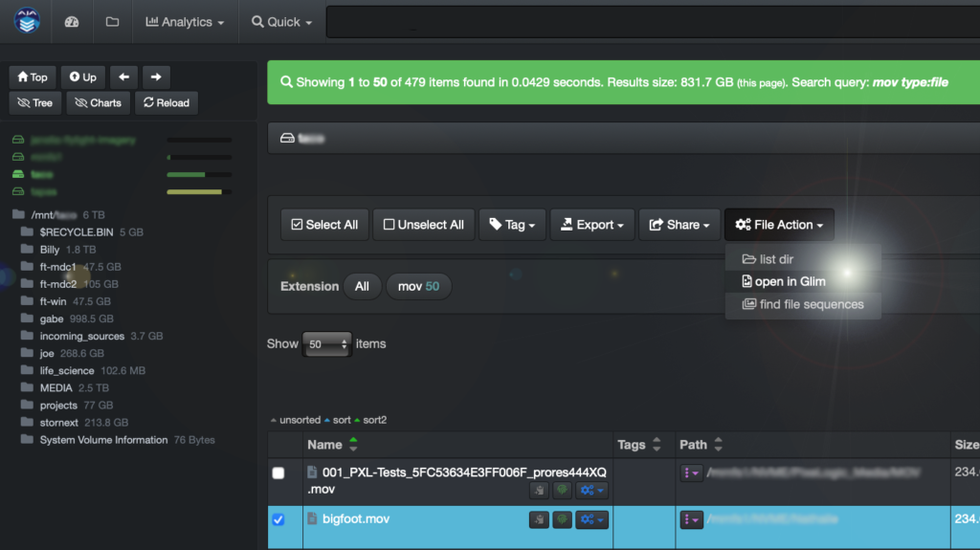Viewport: 980px width, 550px height.
Task: Open the life_science folder
Action: click(x=67, y=370)
